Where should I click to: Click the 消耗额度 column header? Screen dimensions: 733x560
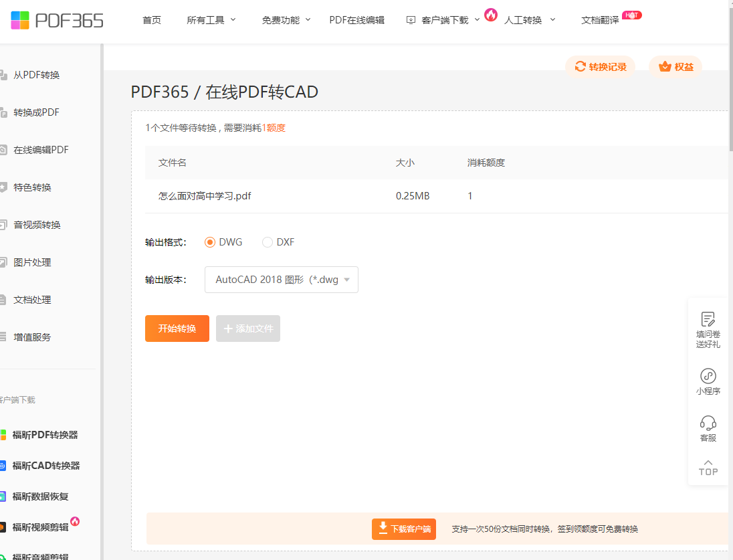pos(486,163)
